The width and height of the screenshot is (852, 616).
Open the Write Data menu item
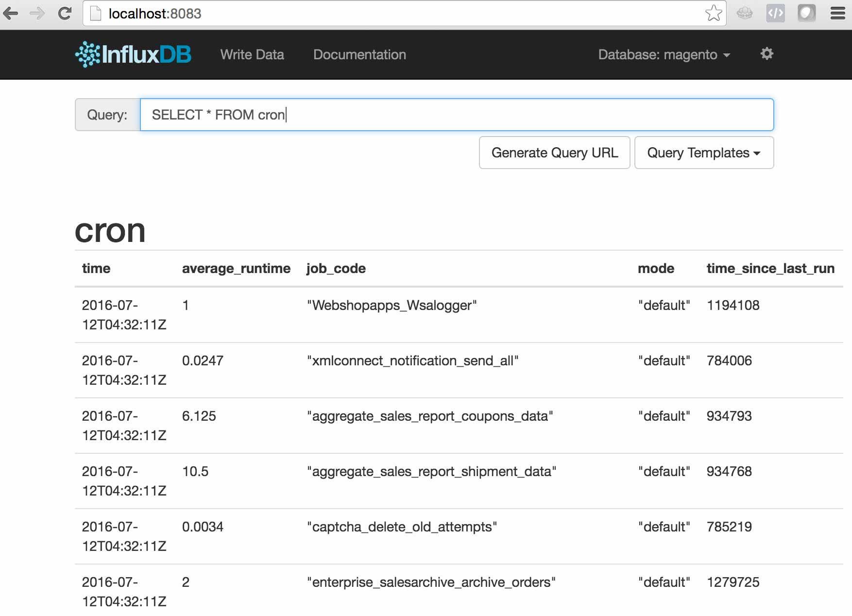[252, 54]
